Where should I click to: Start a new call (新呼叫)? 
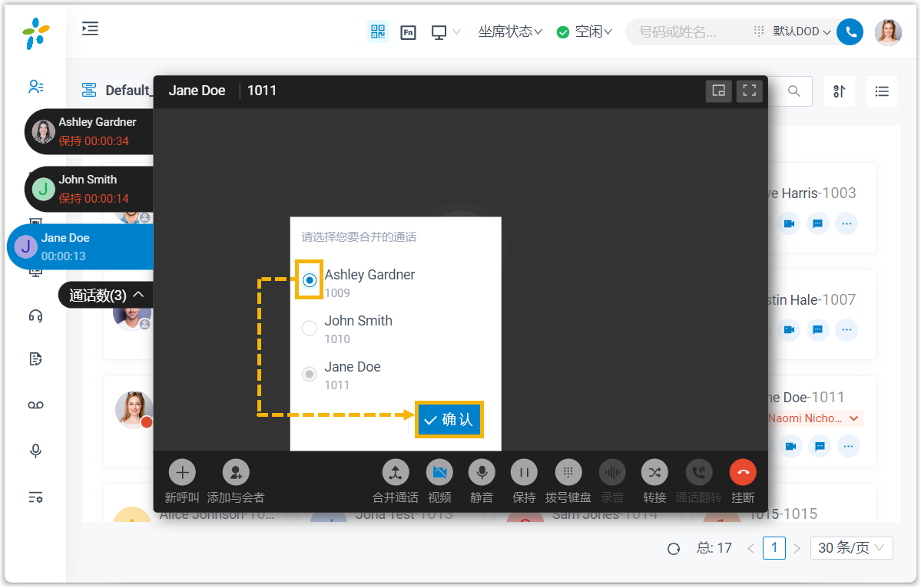182,472
